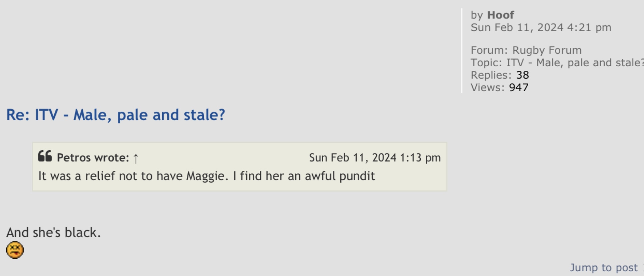
Task: Open the Re: ITV - Male, pale and stale? heading
Action: coord(116,115)
